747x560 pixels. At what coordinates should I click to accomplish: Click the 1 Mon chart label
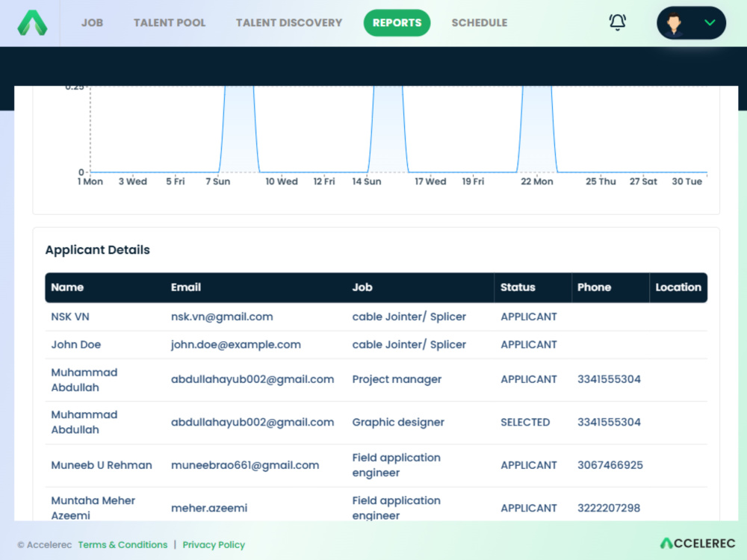(x=90, y=181)
